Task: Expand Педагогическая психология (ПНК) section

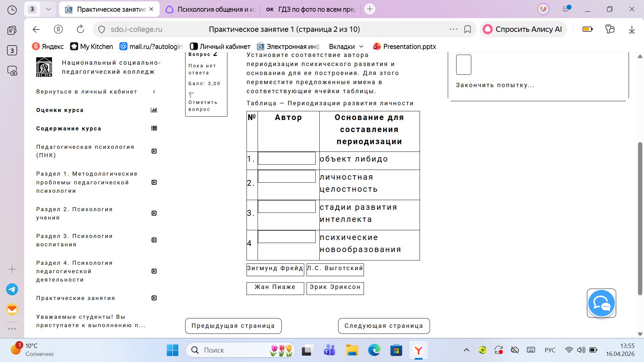Action: click(x=154, y=151)
